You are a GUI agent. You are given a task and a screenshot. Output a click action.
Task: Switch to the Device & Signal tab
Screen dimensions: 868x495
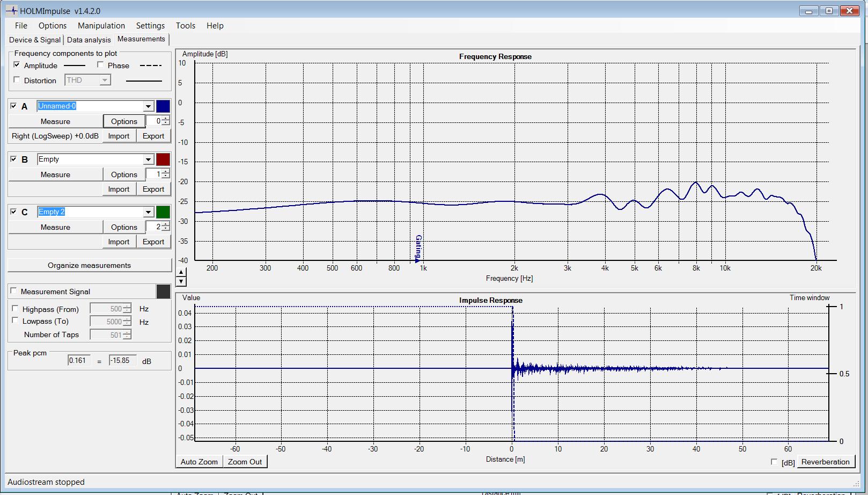pos(35,40)
